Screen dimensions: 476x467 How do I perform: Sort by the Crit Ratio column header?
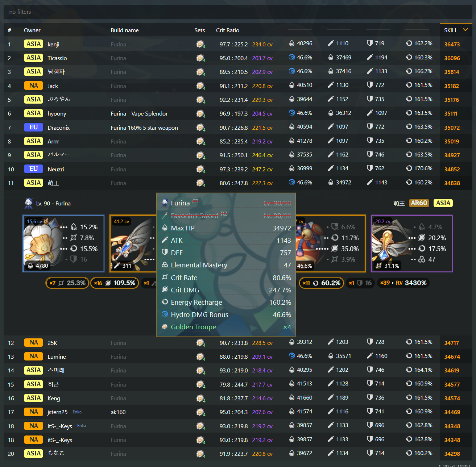point(228,30)
